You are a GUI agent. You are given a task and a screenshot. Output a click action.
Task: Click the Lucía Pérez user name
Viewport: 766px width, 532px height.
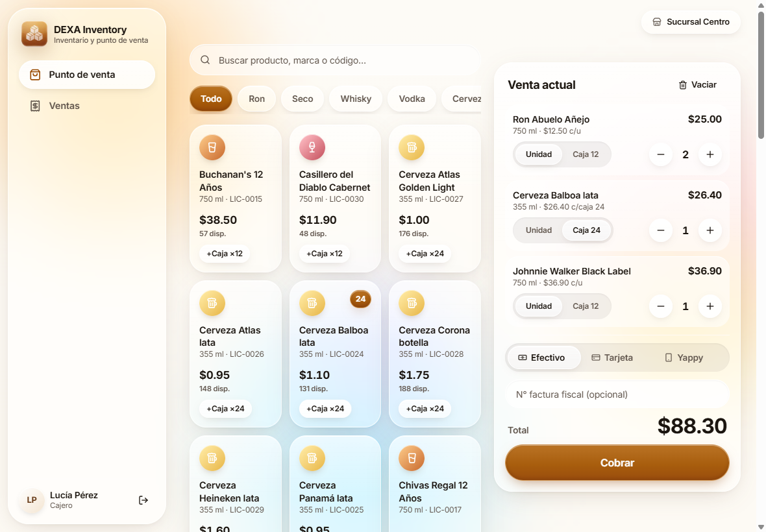coord(74,495)
